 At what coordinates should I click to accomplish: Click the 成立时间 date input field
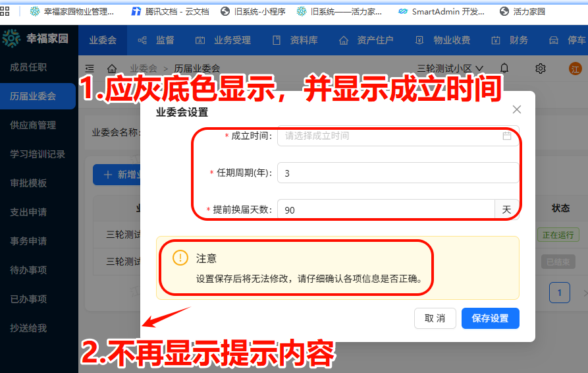[398, 136]
